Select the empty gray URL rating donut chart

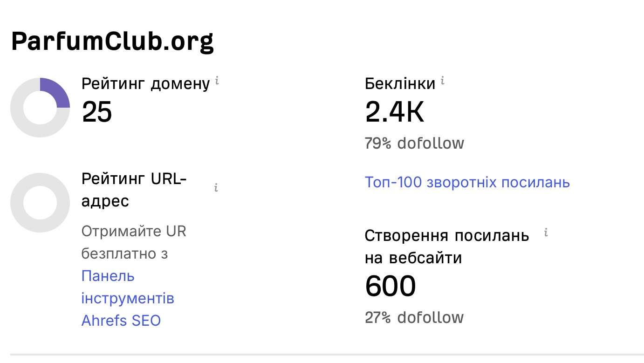(40, 203)
